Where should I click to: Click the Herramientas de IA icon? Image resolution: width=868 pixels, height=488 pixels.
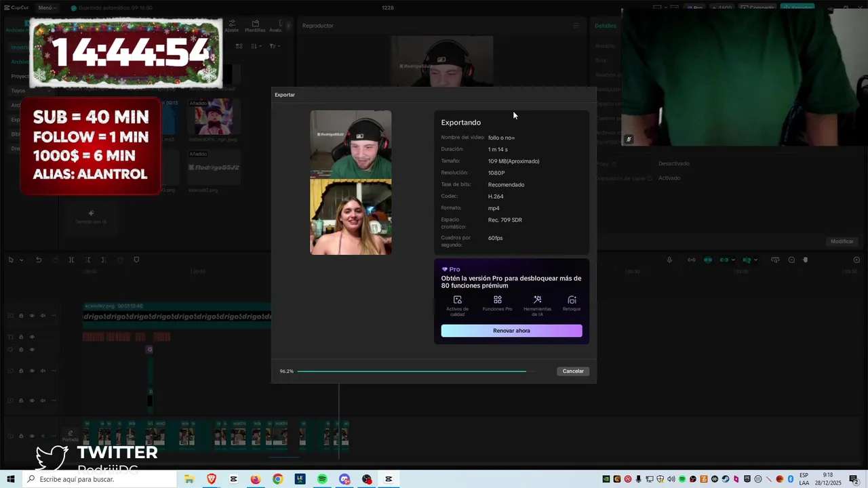click(537, 300)
